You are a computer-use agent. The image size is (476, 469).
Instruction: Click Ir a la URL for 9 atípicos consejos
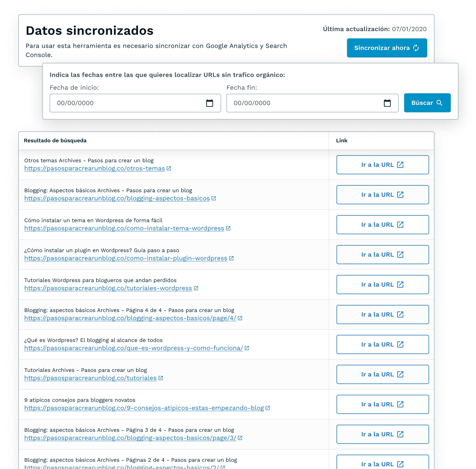pyautogui.click(x=382, y=404)
